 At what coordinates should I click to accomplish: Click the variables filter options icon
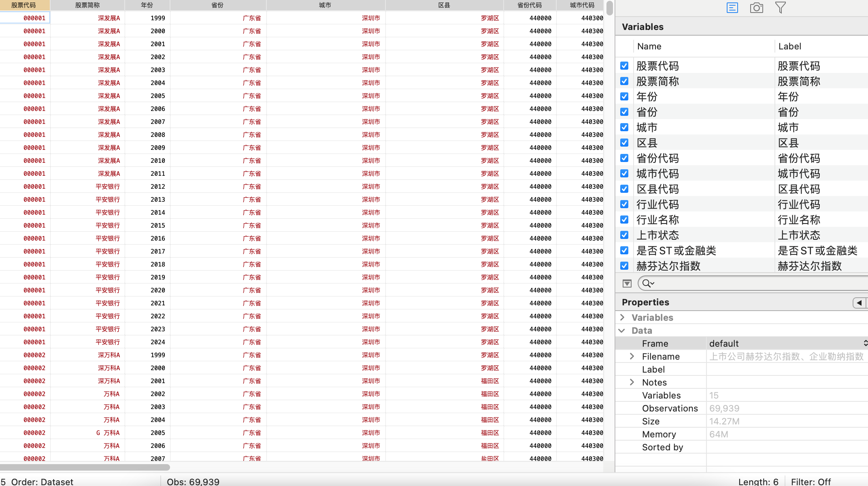click(627, 283)
